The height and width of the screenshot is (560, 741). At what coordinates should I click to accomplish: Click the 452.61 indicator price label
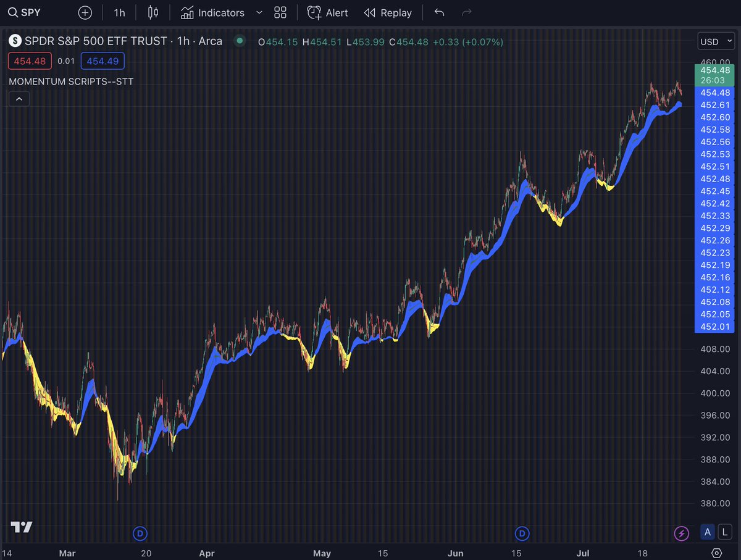[715, 105]
